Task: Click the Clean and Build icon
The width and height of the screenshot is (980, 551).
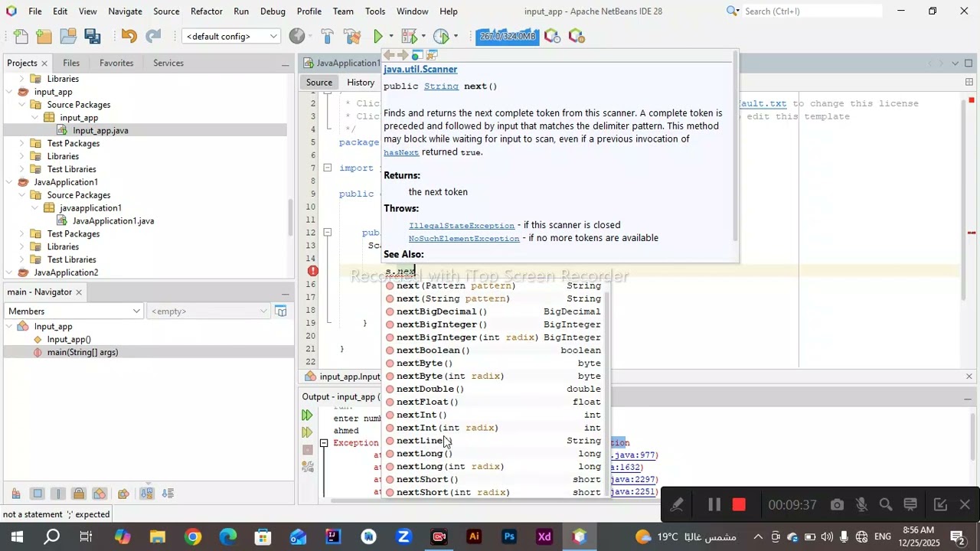Action: click(352, 36)
